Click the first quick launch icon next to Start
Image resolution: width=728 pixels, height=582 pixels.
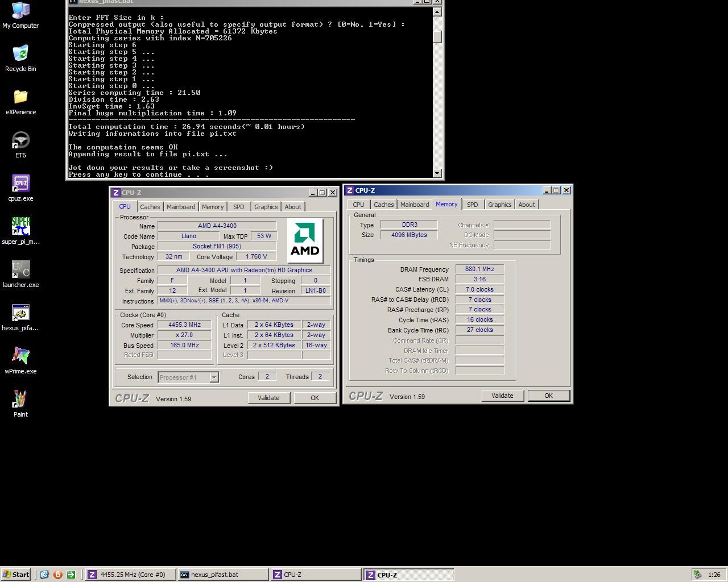(x=44, y=575)
